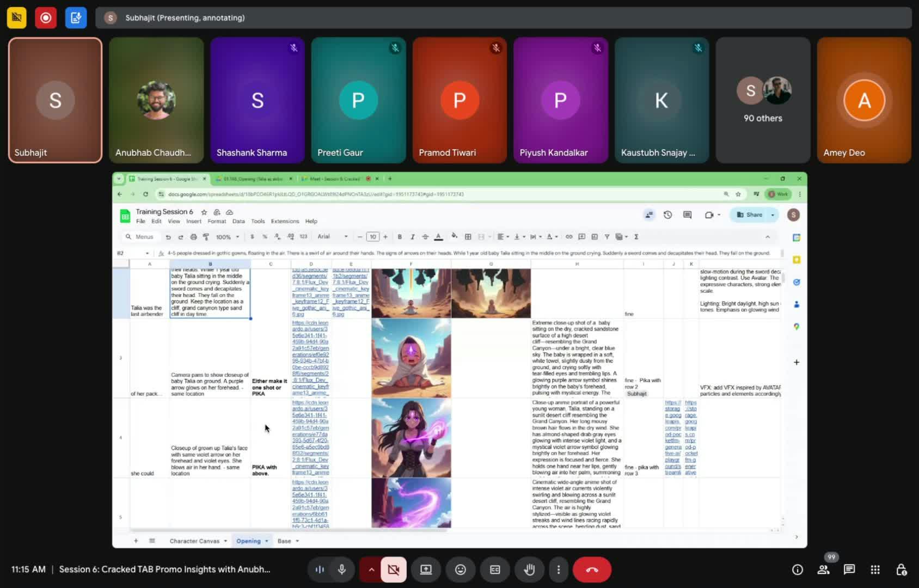Turn on the camera
919x588 pixels.
pyautogui.click(x=393, y=569)
